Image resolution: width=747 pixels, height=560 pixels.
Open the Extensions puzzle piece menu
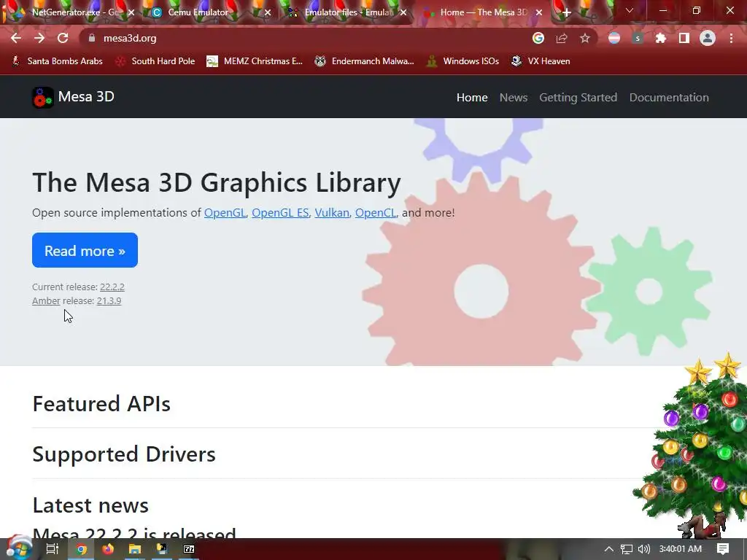pos(661,38)
